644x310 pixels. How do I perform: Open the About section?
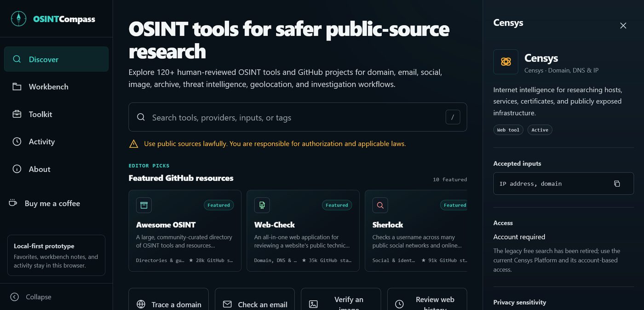pyautogui.click(x=56, y=169)
